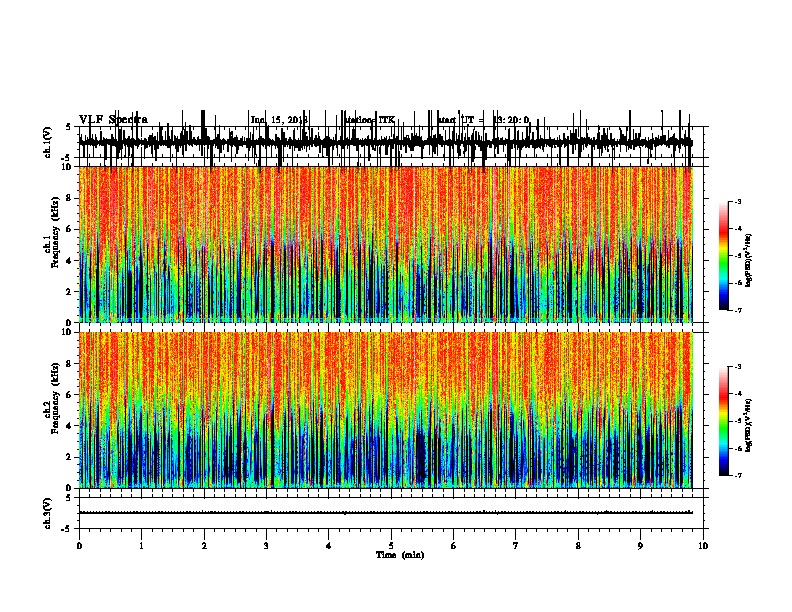
Task: Click the log(PSD) label beside ch.2 colorbar
Action: (x=749, y=425)
